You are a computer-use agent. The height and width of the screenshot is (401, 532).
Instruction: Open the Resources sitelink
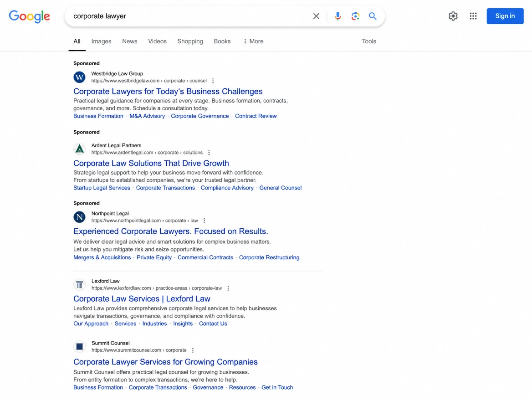pyautogui.click(x=242, y=387)
